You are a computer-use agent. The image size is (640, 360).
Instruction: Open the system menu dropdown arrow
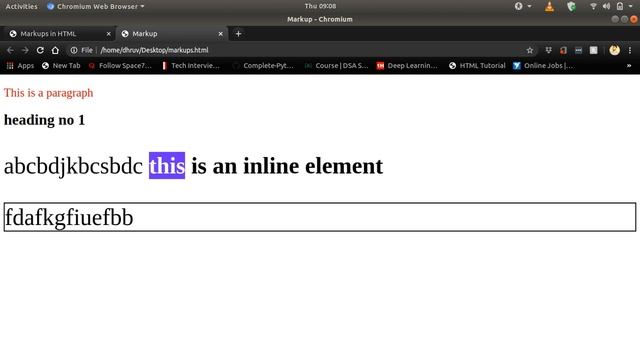tap(631, 6)
